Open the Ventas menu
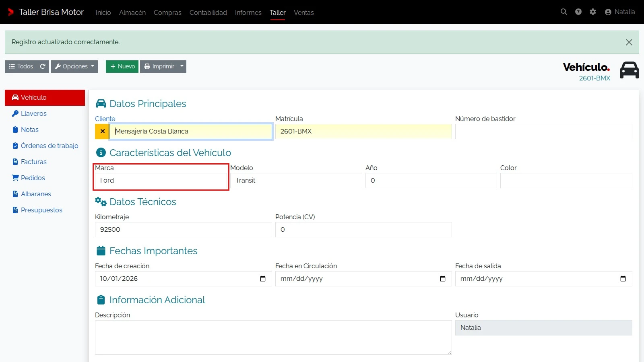The height and width of the screenshot is (362, 644). click(x=304, y=12)
